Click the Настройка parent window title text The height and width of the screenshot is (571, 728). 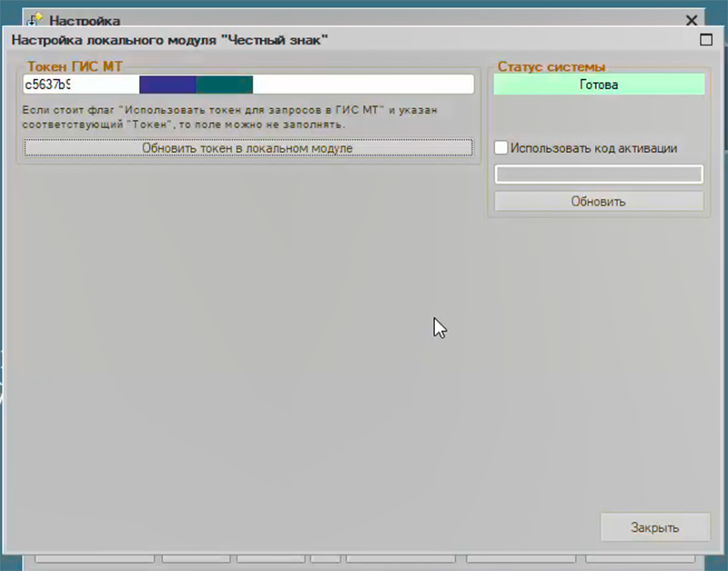click(x=85, y=19)
